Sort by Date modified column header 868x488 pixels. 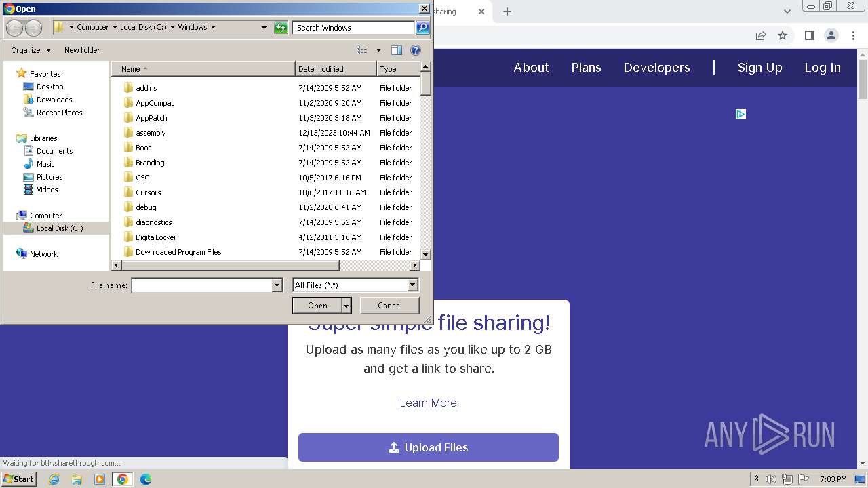pyautogui.click(x=336, y=69)
